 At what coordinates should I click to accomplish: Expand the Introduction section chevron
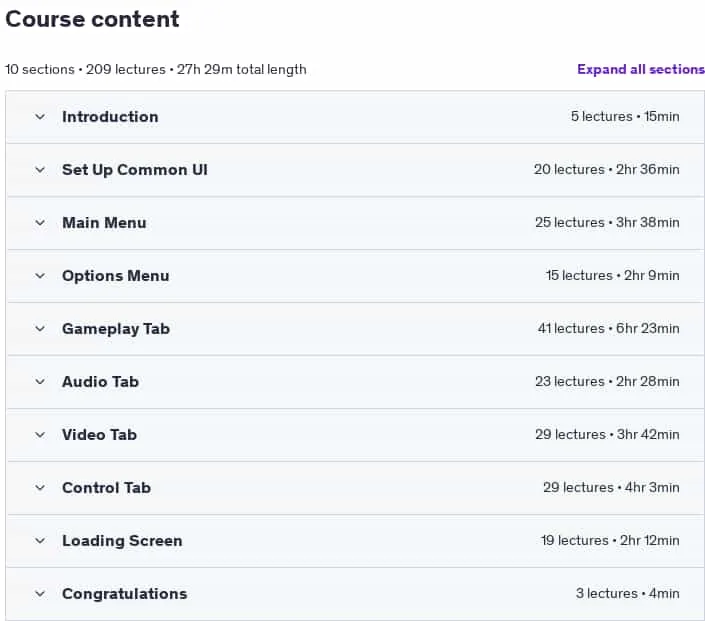(40, 117)
